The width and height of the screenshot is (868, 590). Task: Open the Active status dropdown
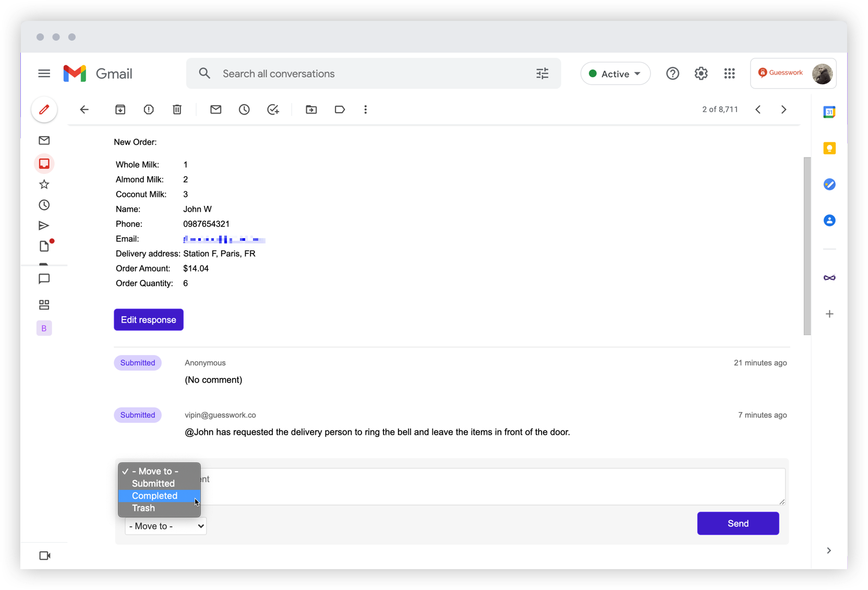[616, 73]
